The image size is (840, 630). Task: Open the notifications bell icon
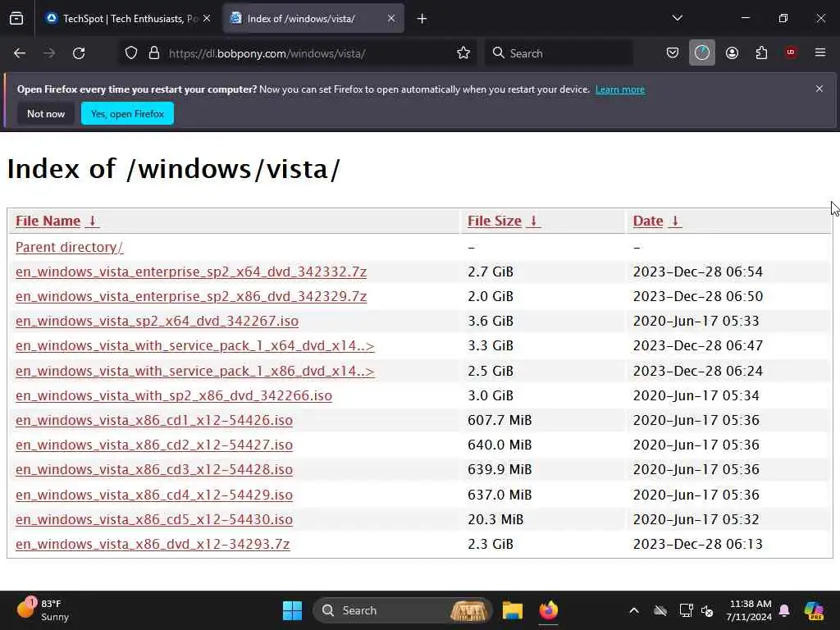pyautogui.click(x=784, y=610)
